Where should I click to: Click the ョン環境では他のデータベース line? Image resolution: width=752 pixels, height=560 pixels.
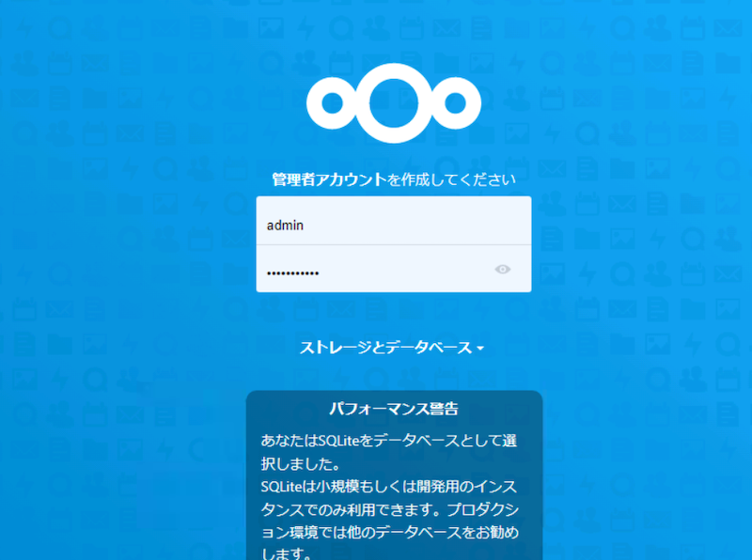click(390, 532)
